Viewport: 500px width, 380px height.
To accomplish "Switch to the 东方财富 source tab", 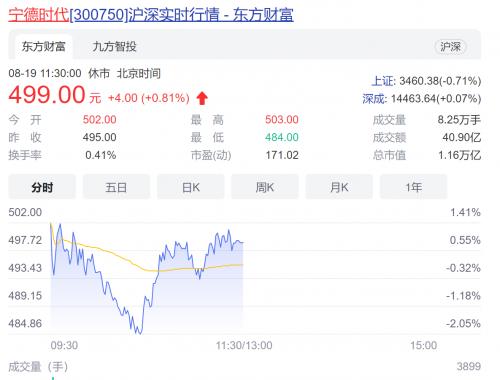I will coord(44,47).
